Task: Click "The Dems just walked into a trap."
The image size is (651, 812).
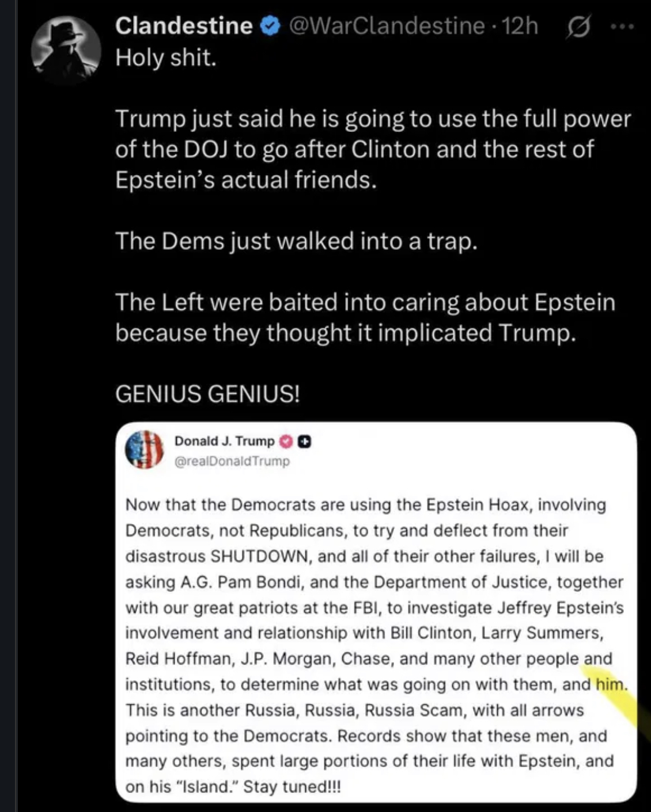Action: pyautogui.click(x=296, y=241)
